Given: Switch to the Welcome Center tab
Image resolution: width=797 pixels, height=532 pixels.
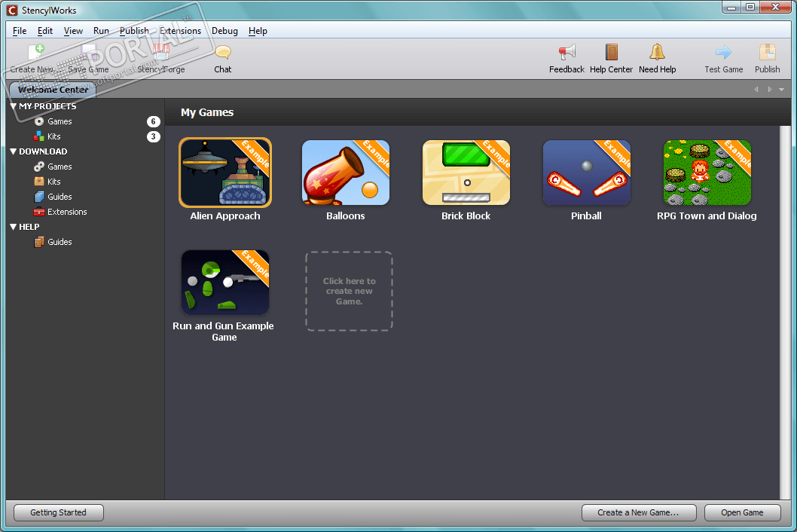Looking at the screenshot, I should [53, 90].
